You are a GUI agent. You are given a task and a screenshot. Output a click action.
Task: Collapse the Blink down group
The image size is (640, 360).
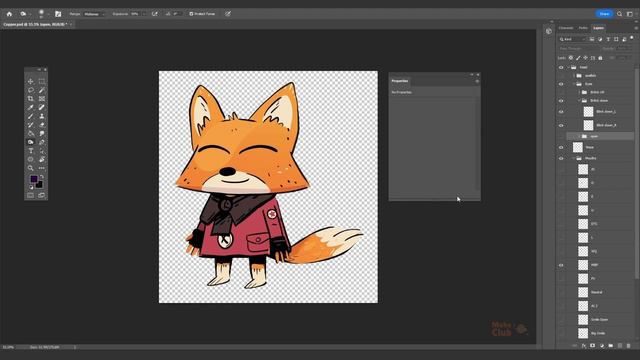(579, 100)
